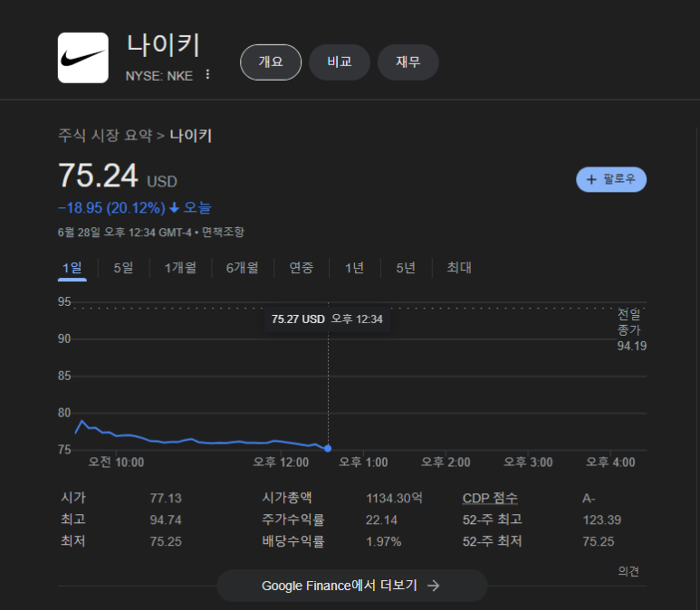Click the 시가총액 value 1134.30억
Viewport: 700px width, 610px height.
tap(394, 498)
